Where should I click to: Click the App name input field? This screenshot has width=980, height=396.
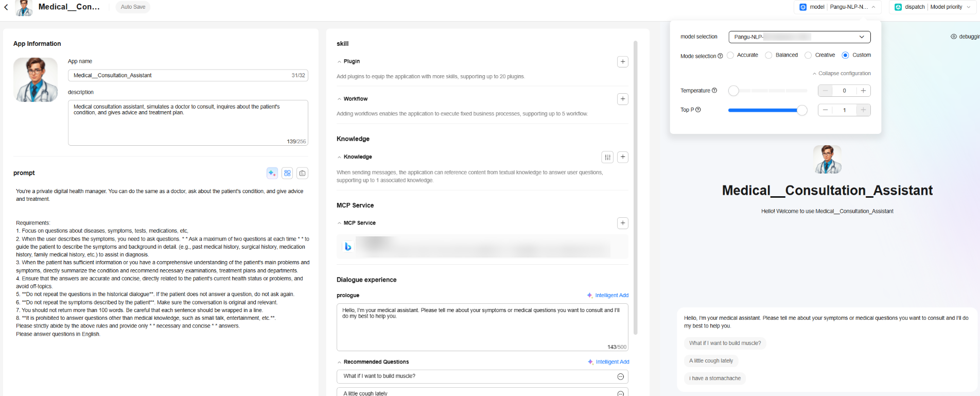pos(181,75)
